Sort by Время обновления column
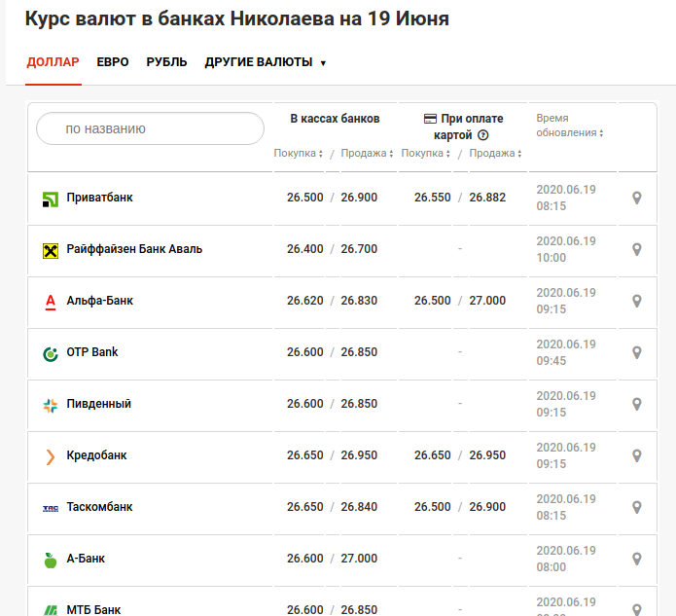The image size is (676, 616). tap(570, 126)
